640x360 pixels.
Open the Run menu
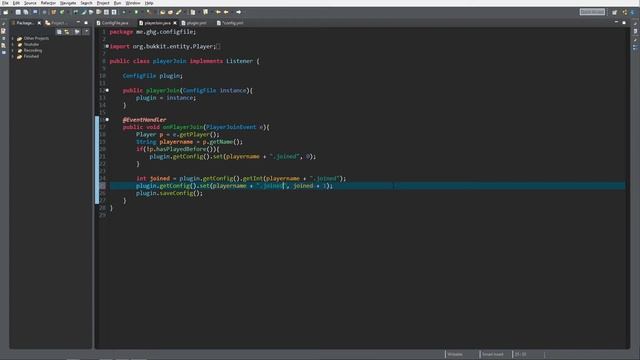(x=117, y=3)
